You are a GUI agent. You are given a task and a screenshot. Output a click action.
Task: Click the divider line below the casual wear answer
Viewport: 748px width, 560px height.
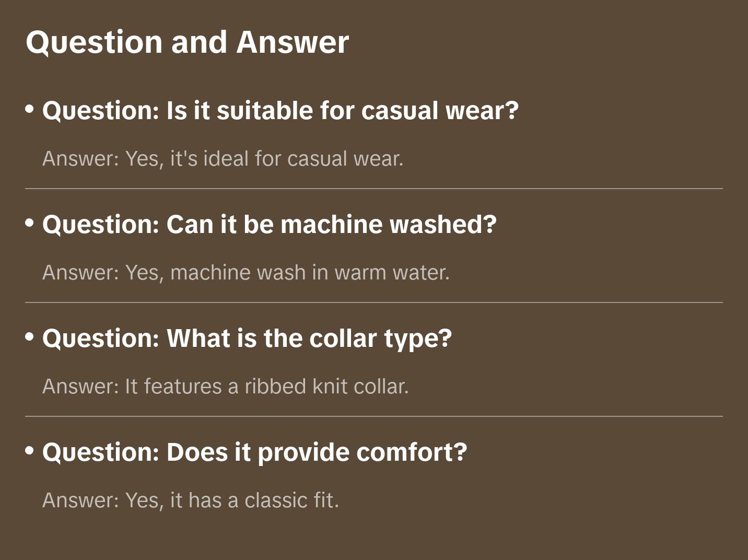click(374, 189)
